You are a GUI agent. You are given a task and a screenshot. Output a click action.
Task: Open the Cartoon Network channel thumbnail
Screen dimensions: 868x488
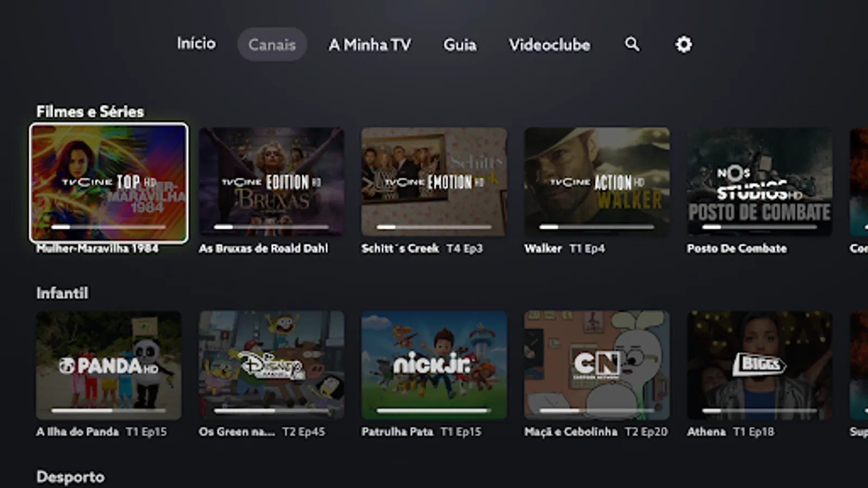point(597,365)
